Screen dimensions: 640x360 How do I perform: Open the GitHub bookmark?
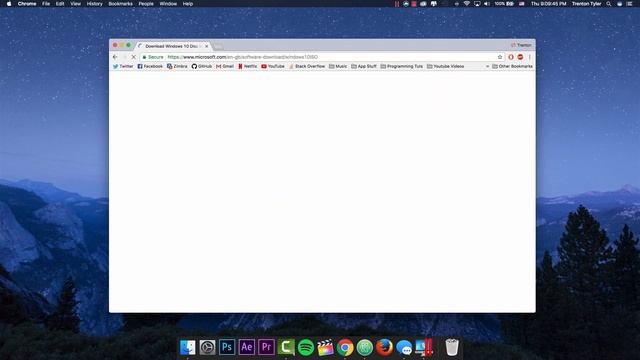[202, 66]
